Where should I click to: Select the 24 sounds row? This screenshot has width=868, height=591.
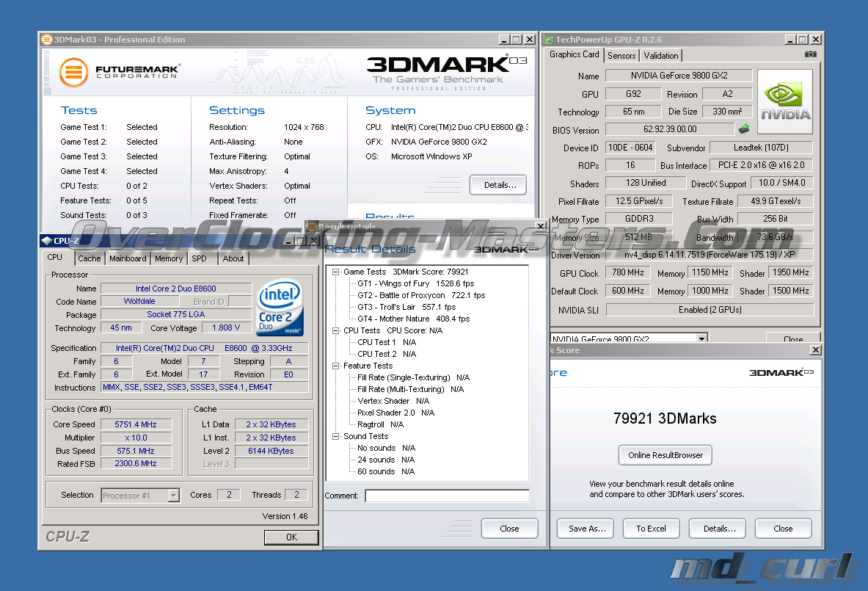click(x=386, y=460)
